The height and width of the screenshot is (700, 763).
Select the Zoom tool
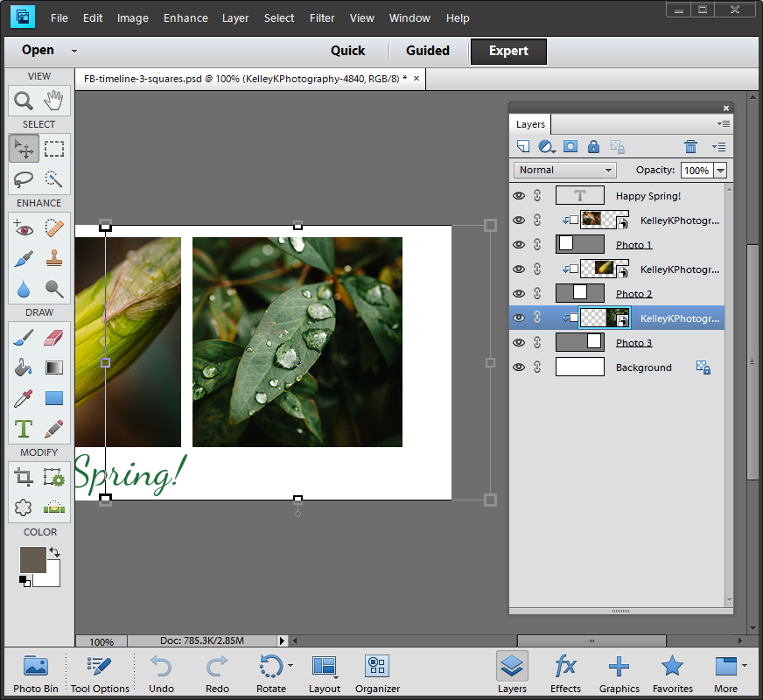[24, 100]
